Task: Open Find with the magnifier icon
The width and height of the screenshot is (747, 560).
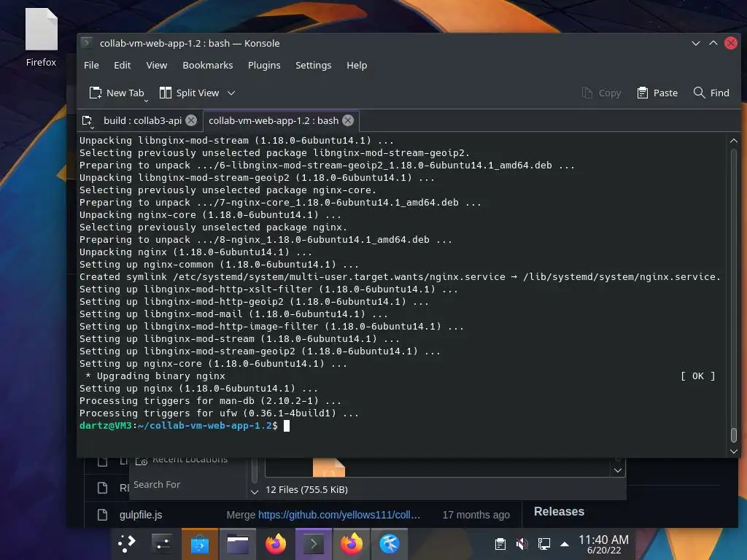Action: click(x=699, y=93)
